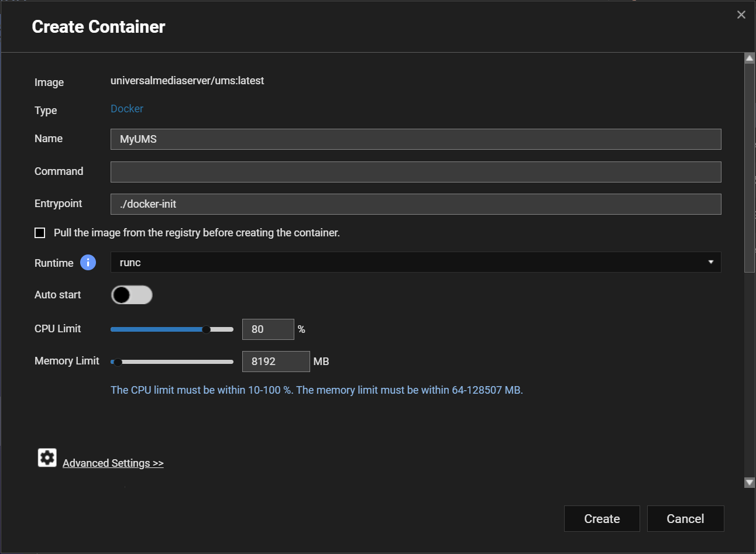Click the Runtime dropdown arrow
The width and height of the screenshot is (756, 554).
[x=710, y=262]
